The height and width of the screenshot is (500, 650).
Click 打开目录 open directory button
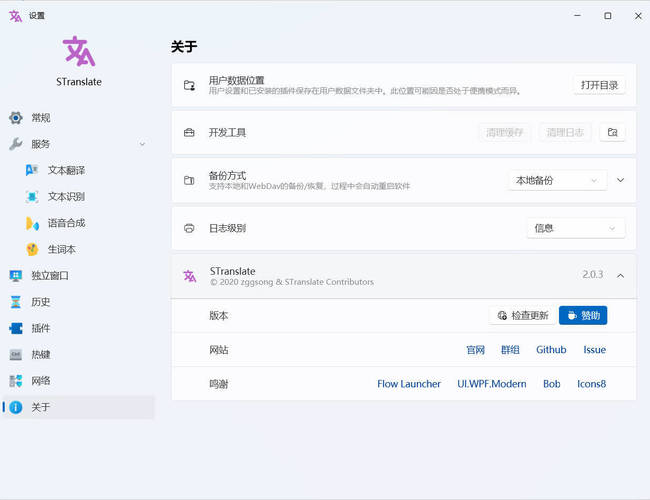point(599,85)
